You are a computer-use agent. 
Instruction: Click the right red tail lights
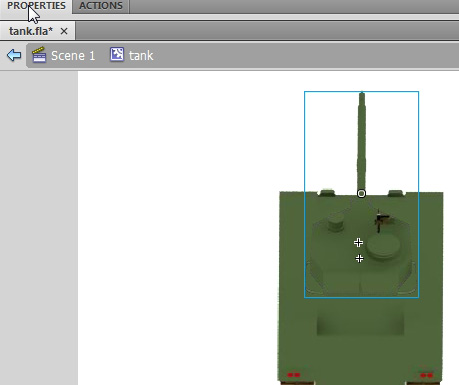[x=426, y=375]
